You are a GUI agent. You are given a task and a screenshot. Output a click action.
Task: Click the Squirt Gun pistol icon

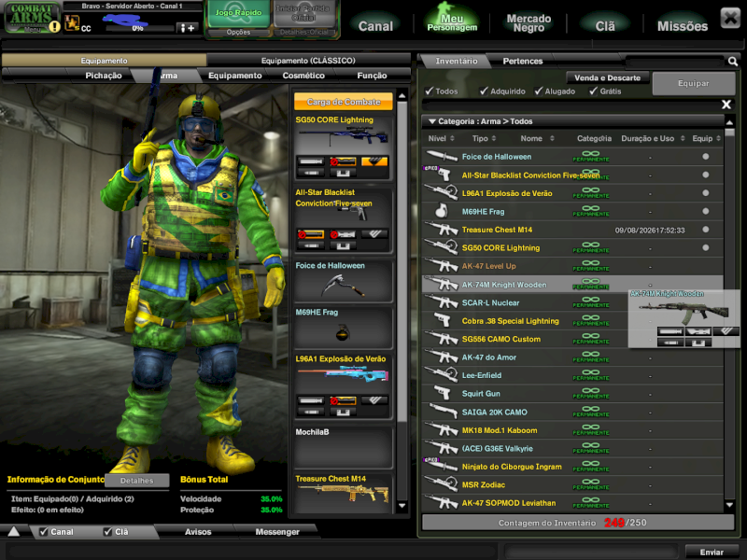443,393
